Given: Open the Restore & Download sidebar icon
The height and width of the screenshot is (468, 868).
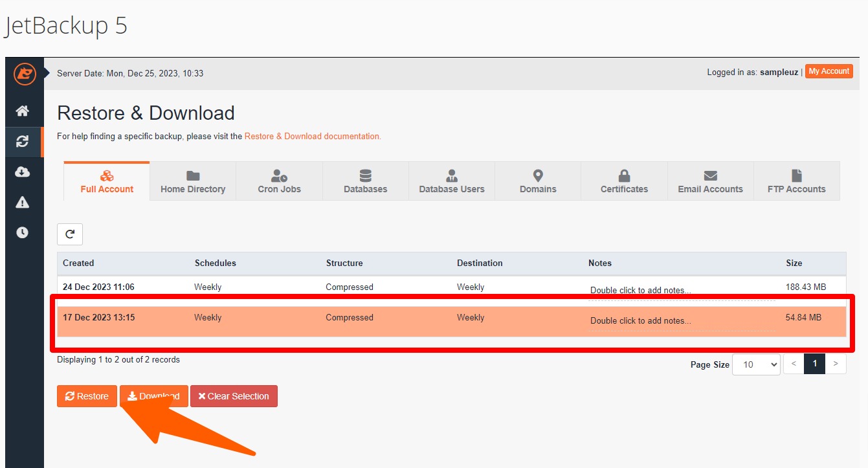Looking at the screenshot, I should point(23,142).
